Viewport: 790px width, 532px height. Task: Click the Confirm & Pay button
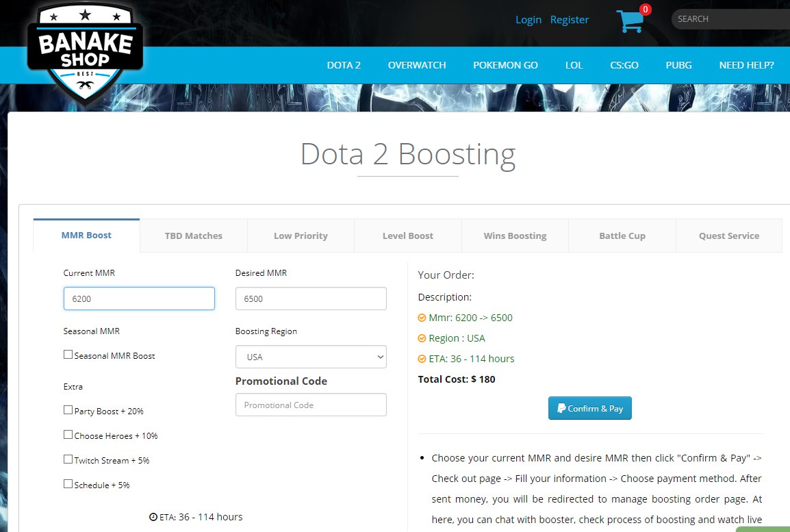590,408
